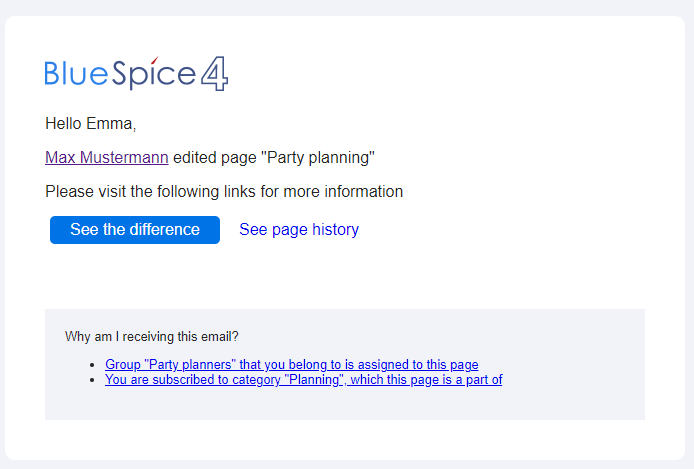This screenshot has height=469, width=694.
Task: Open Max Mustermann's user profile link
Action: (x=106, y=157)
